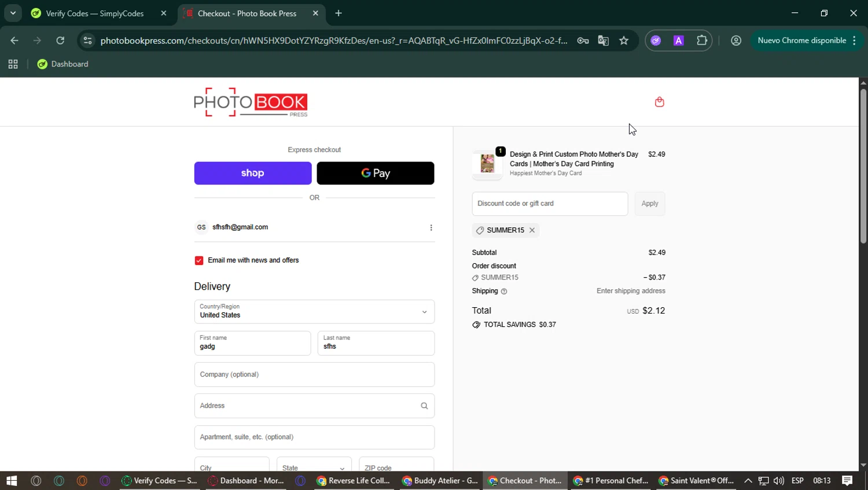The height and width of the screenshot is (490, 868).
Task: Click the Company (optional) field
Action: click(314, 374)
